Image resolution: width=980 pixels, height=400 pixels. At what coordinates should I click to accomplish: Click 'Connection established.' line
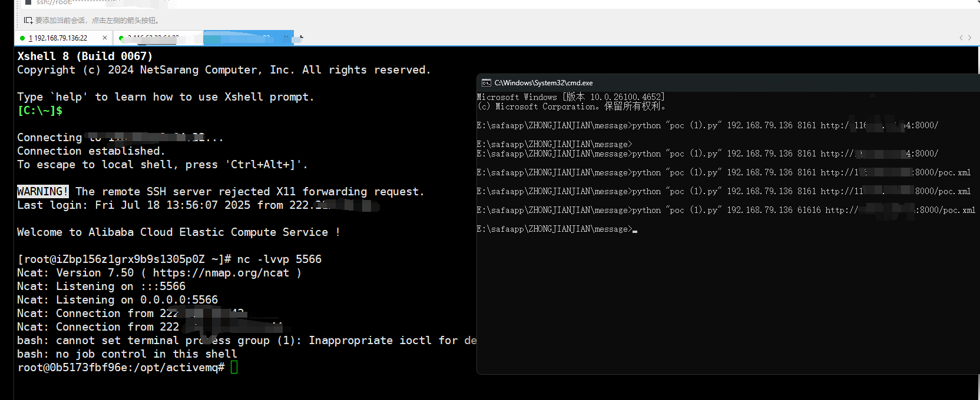coord(91,151)
